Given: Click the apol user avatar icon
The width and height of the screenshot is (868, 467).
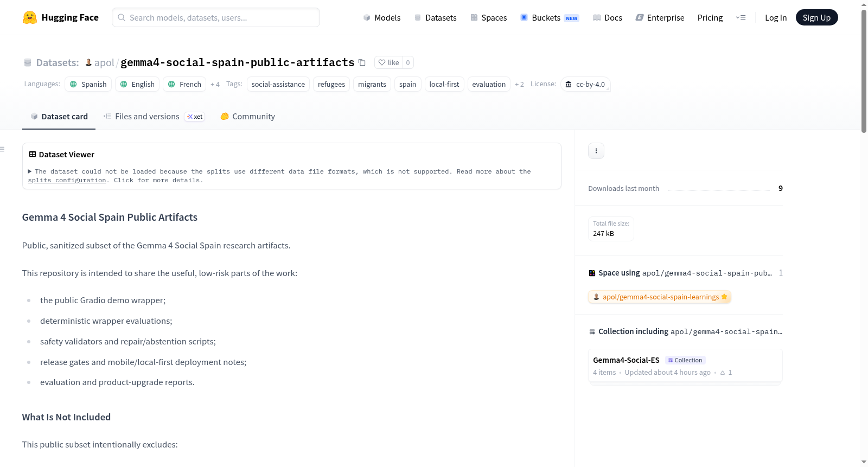Looking at the screenshot, I should (x=88, y=62).
